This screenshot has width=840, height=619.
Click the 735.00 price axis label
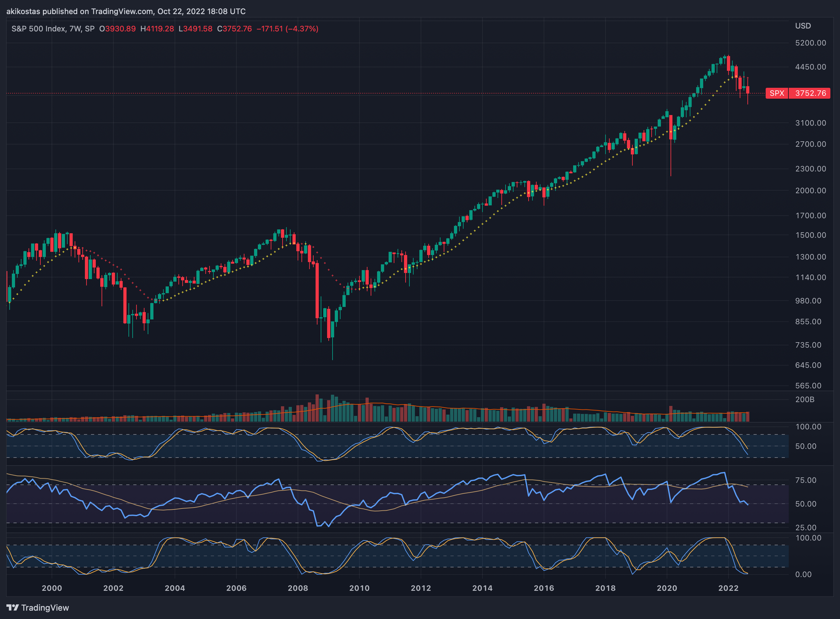(808, 345)
